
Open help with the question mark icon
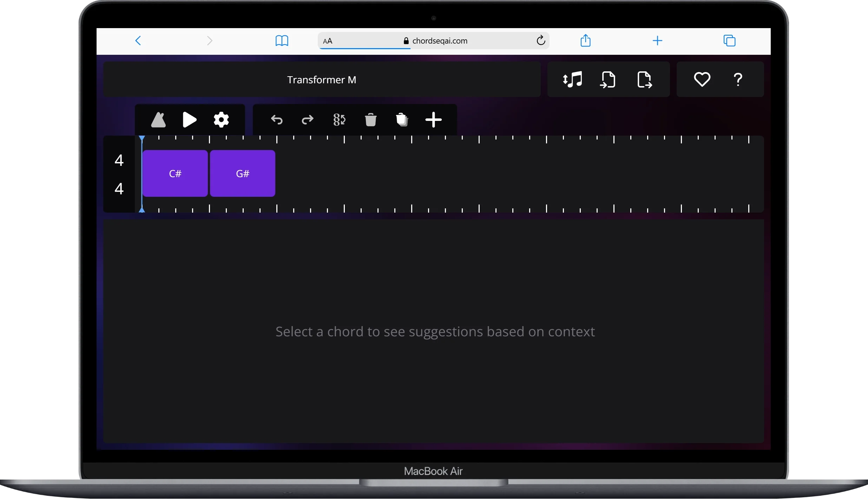tap(738, 79)
